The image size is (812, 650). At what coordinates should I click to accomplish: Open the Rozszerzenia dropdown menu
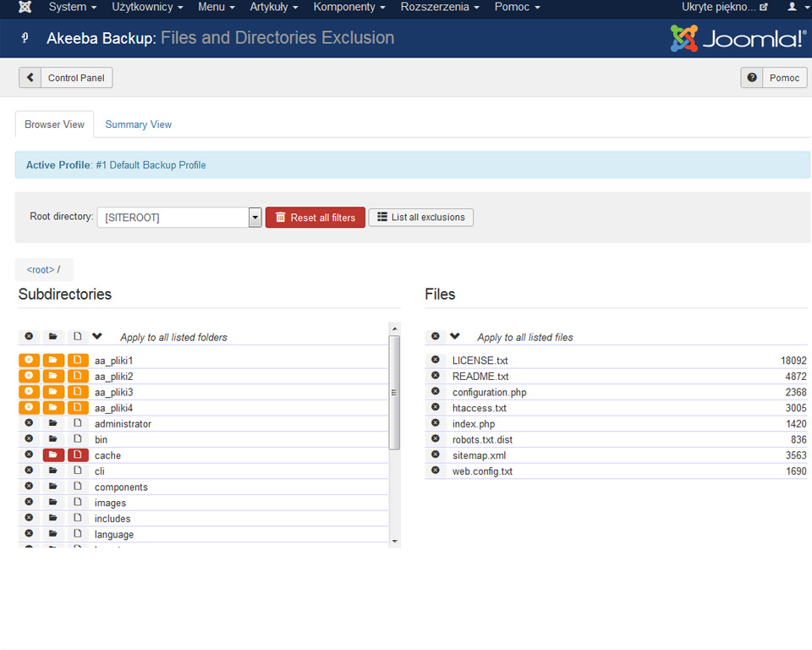coord(440,7)
